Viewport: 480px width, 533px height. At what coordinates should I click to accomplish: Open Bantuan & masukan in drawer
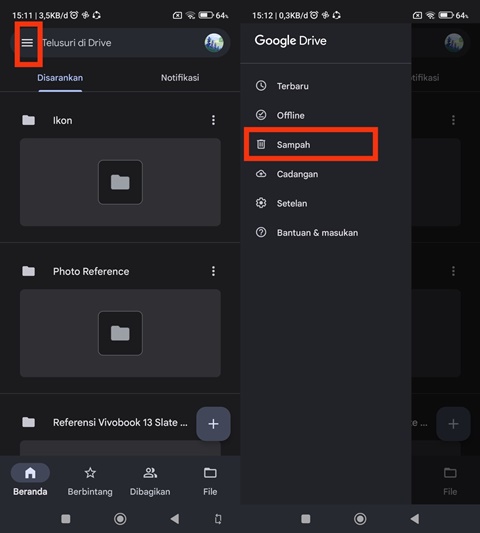pyautogui.click(x=325, y=233)
